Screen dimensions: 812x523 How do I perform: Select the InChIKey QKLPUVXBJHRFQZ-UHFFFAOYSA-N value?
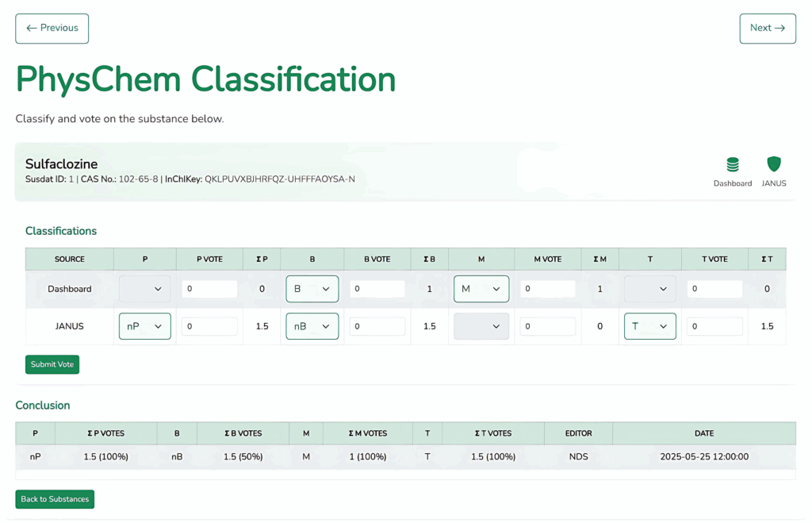[280, 179]
